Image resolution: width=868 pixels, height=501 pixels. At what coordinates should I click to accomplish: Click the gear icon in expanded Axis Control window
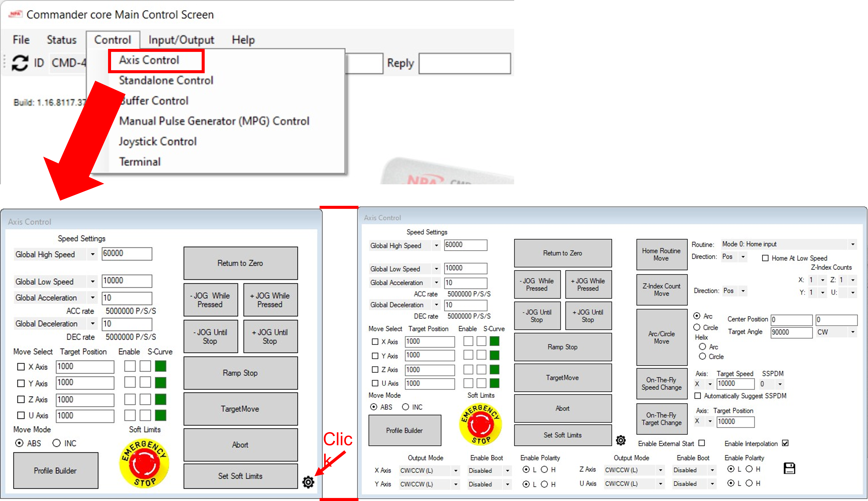coord(621,440)
